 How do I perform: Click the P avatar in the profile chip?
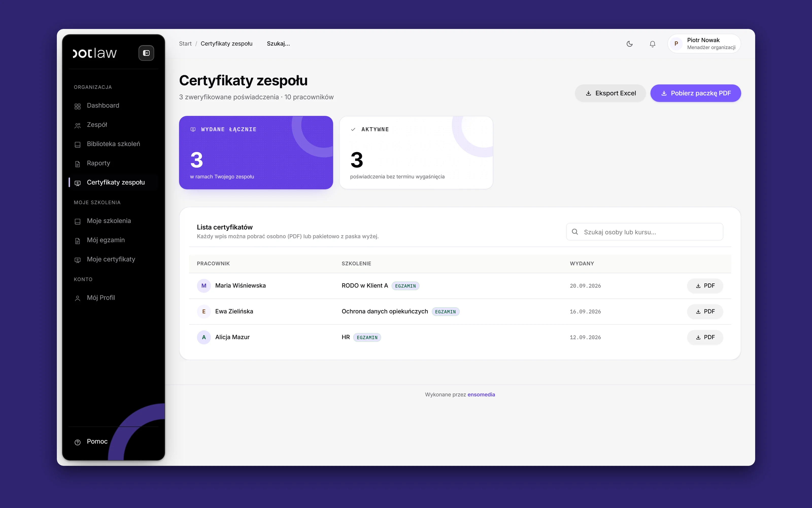pyautogui.click(x=676, y=44)
